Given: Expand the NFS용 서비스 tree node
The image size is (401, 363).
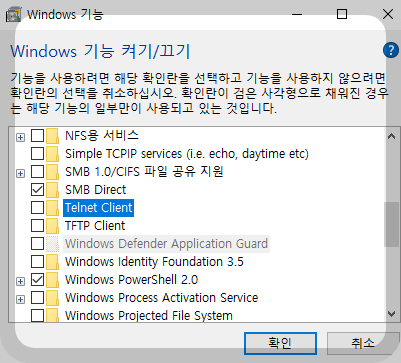Looking at the screenshot, I should [20, 137].
